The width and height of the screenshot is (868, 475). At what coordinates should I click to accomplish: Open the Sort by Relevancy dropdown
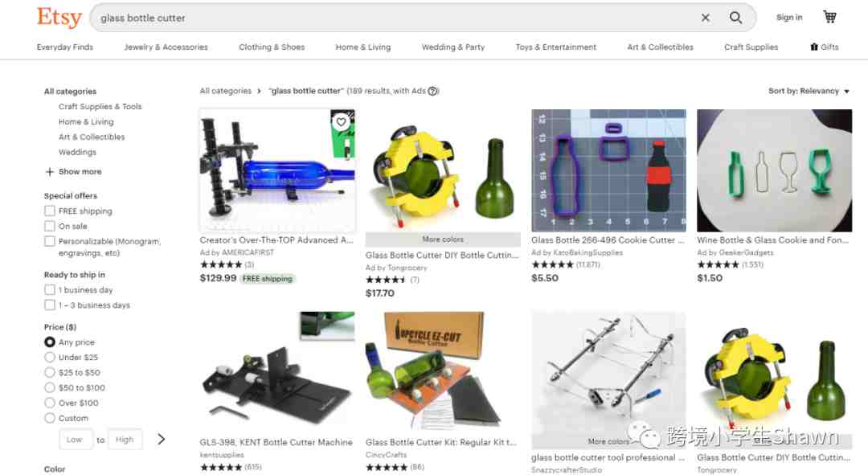(809, 91)
